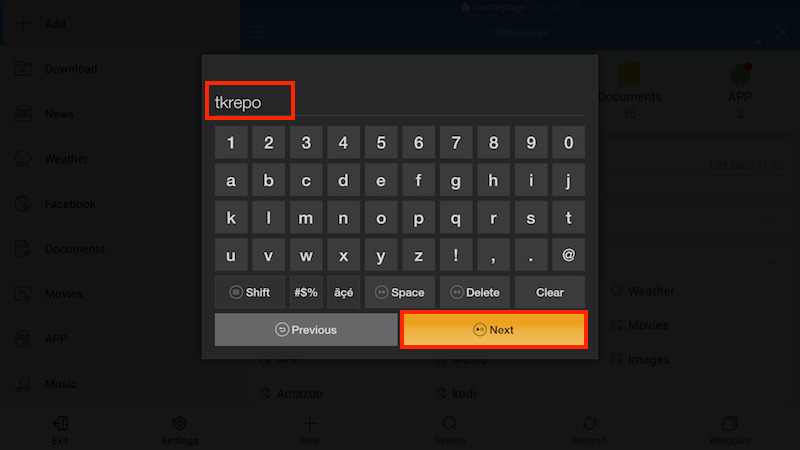Click the @ symbol key

(568, 255)
